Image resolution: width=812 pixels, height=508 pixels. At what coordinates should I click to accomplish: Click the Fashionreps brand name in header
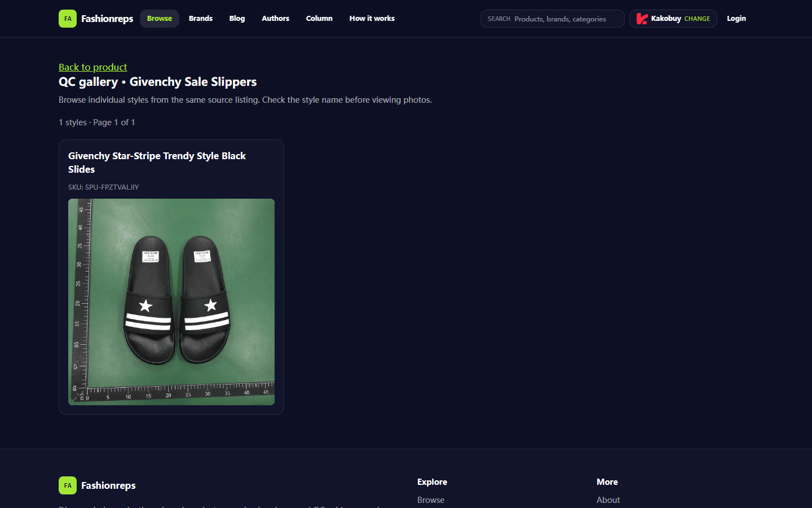(x=107, y=19)
